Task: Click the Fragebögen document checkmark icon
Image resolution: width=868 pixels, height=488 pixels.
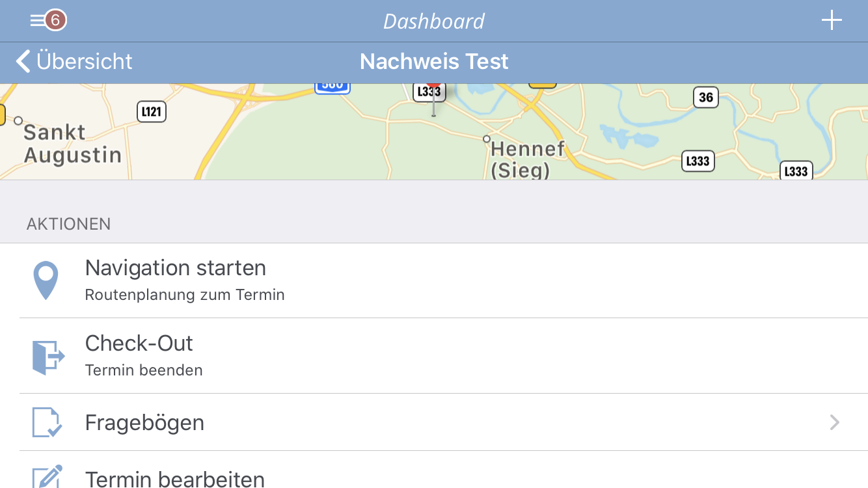Action: point(47,422)
